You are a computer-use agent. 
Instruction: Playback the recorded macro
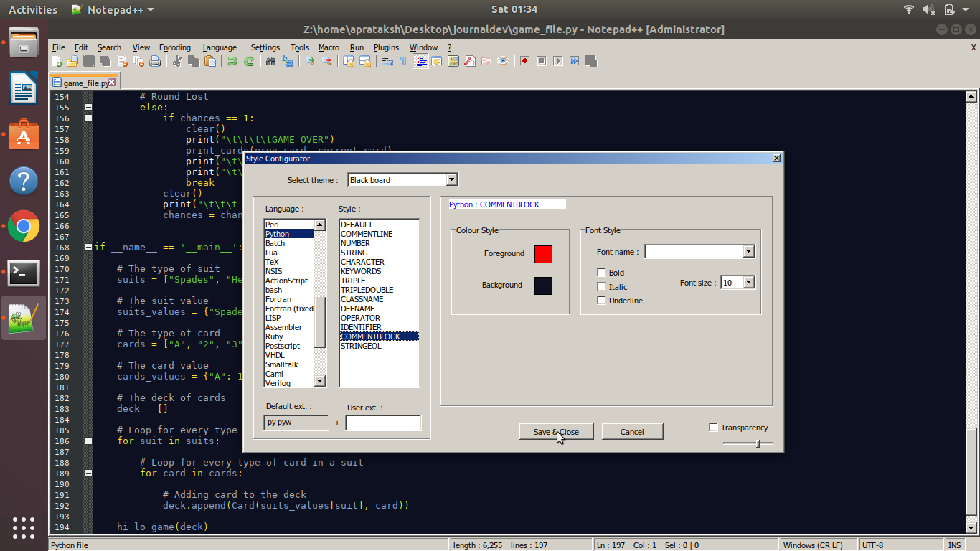point(558,61)
